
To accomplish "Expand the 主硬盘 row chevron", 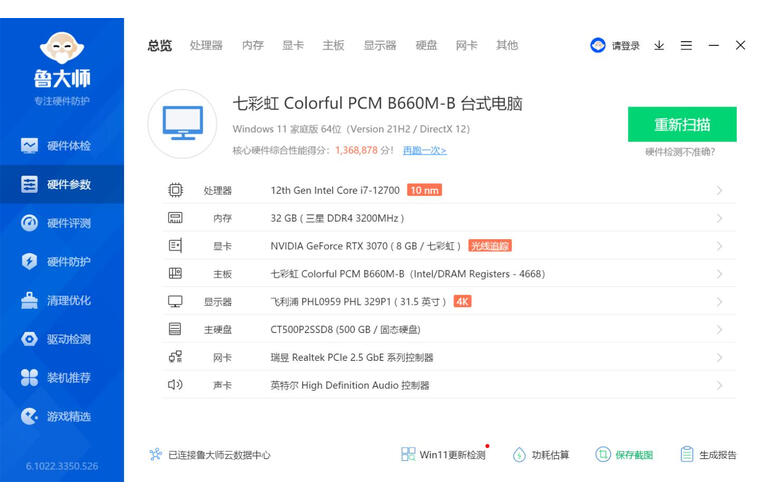I will click(x=719, y=329).
